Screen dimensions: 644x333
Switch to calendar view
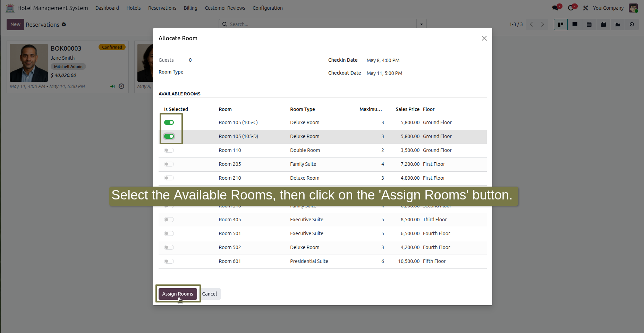tap(589, 24)
